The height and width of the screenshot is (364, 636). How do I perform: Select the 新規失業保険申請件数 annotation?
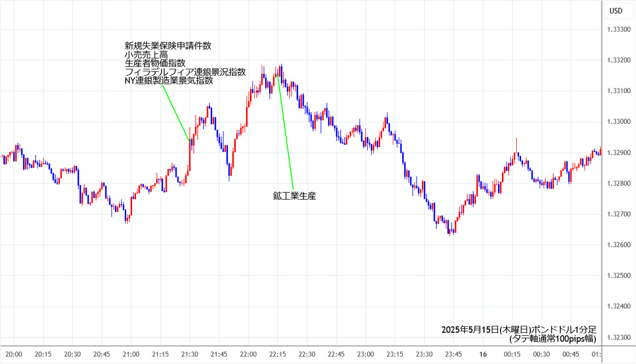(168, 46)
